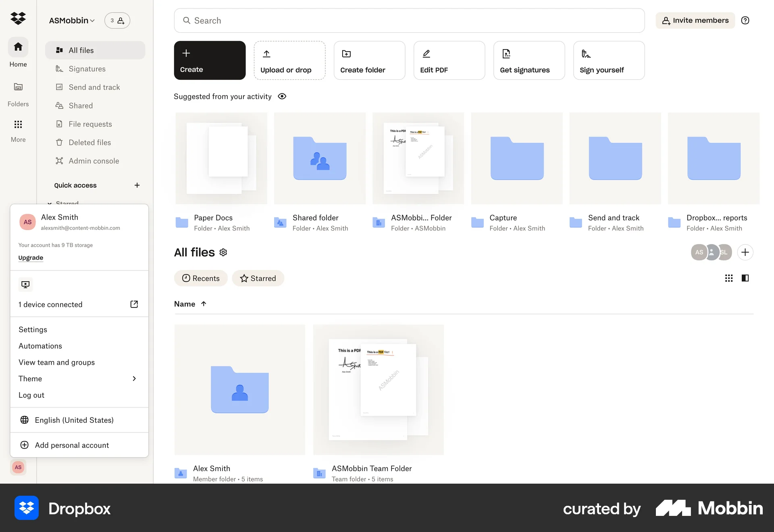Toggle the Starred filter

coord(258,278)
